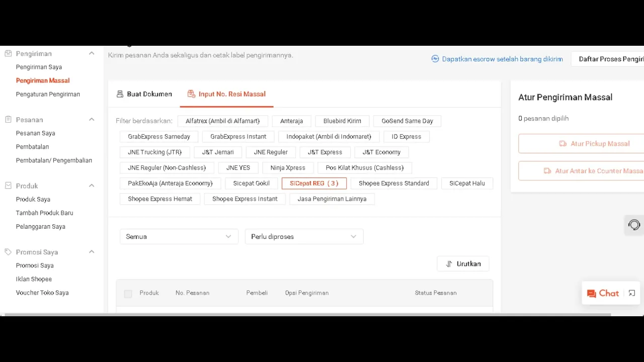Viewport: 644px width, 362px height.
Task: Select the SiCepat REG (3) filter
Action: tap(314, 184)
